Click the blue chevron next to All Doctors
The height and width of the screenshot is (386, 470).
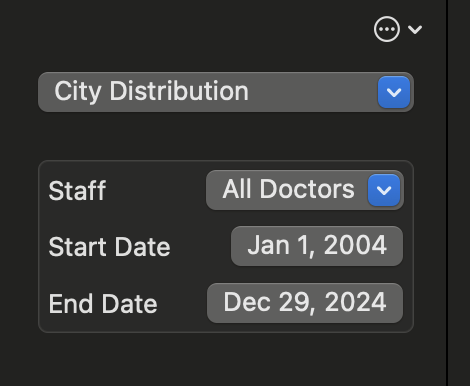click(x=384, y=190)
